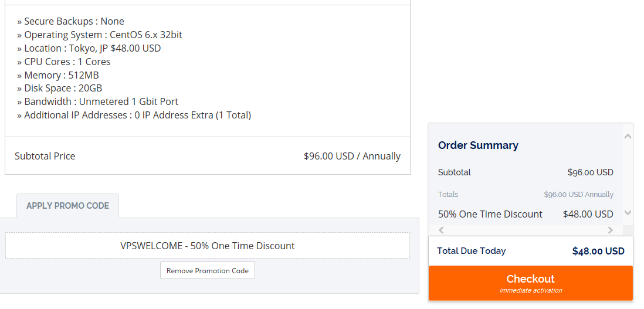Screen dimensions: 644x309
Task: Click the Memory 512MB line
Action: 58,75
